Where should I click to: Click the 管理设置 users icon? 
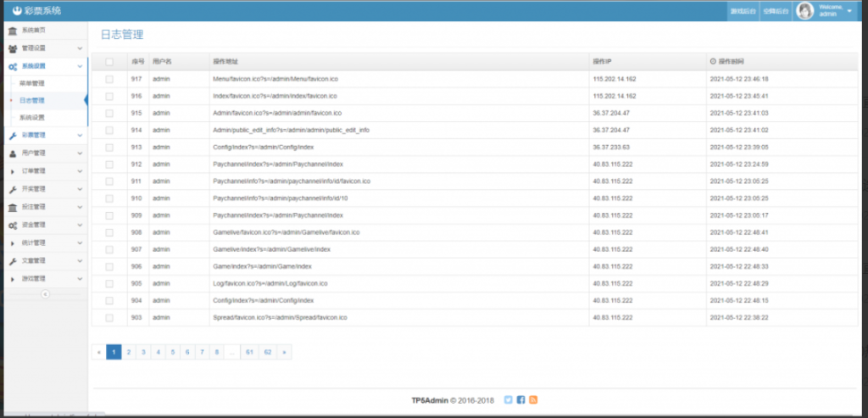(13, 48)
